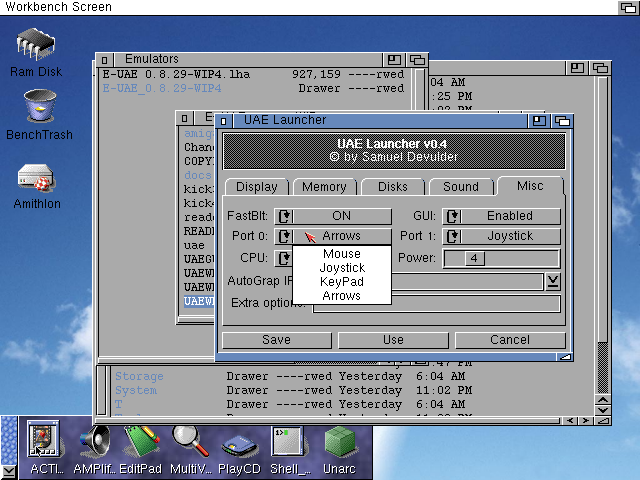This screenshot has height=480, width=640.
Task: Click the Extra options input field
Action: click(x=437, y=304)
